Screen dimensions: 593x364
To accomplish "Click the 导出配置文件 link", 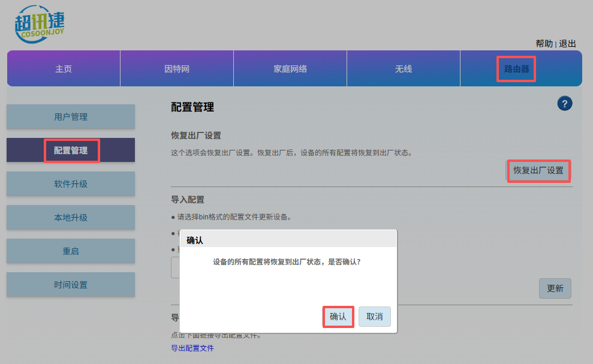I will pyautogui.click(x=192, y=348).
